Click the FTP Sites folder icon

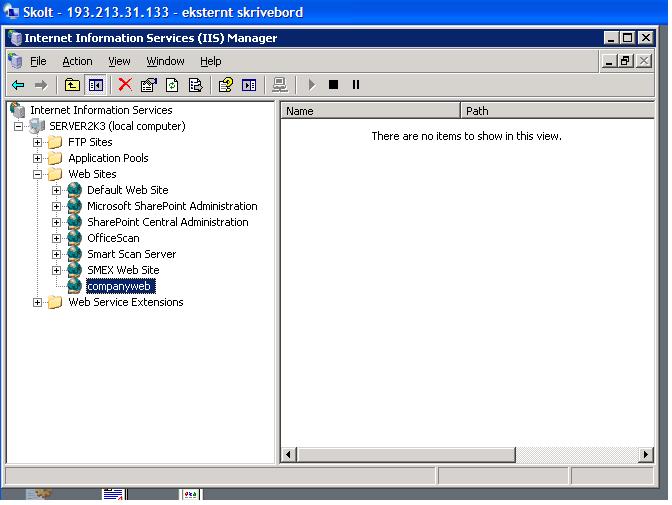coord(55,142)
